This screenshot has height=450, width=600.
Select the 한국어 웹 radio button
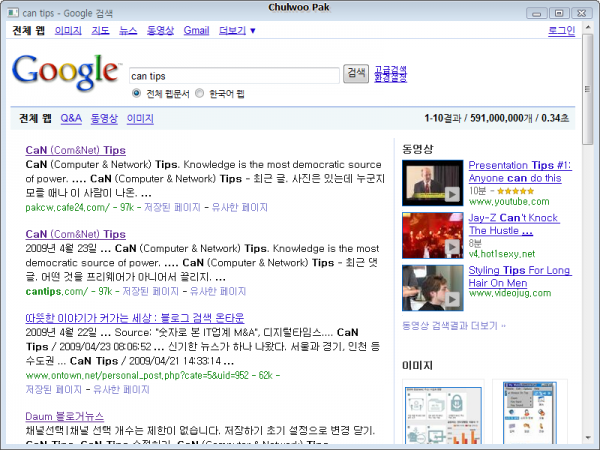tap(199, 93)
